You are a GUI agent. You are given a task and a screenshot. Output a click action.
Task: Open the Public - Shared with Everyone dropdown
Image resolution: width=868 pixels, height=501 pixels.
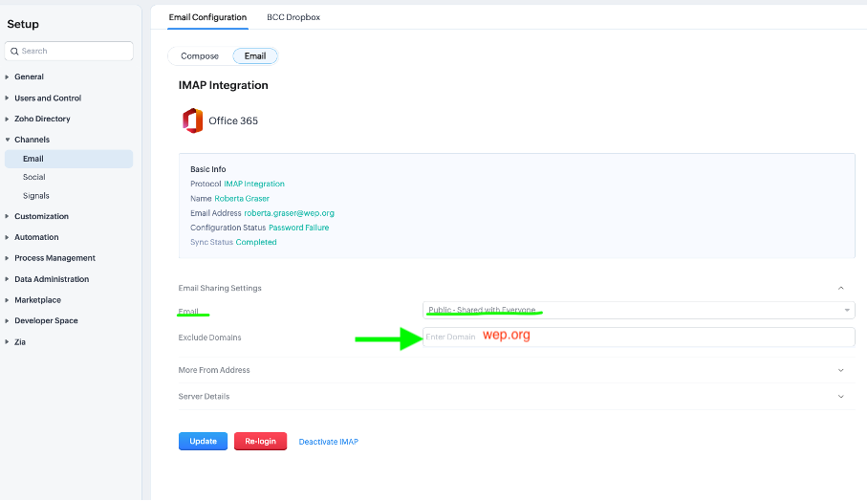pos(638,310)
